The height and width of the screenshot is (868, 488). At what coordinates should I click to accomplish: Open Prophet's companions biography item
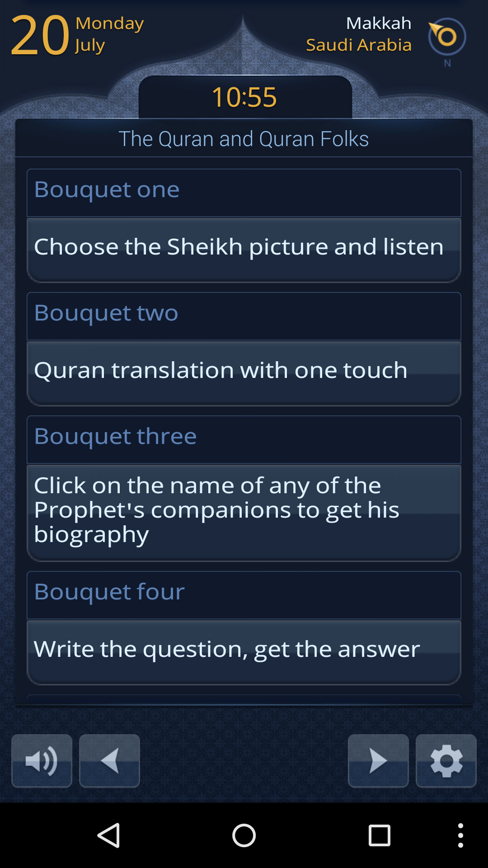244,512
